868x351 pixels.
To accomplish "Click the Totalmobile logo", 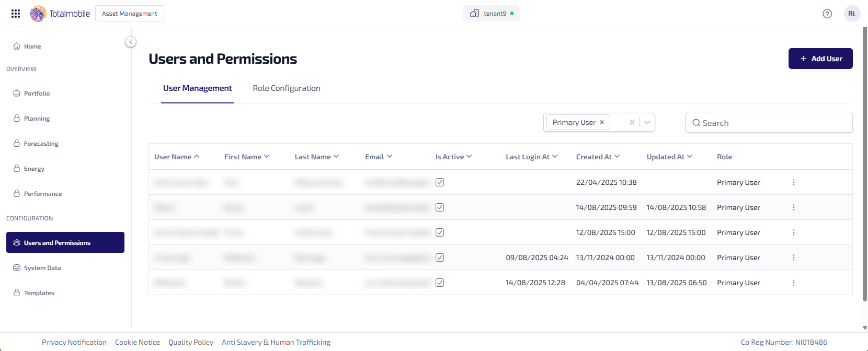I will [60, 14].
